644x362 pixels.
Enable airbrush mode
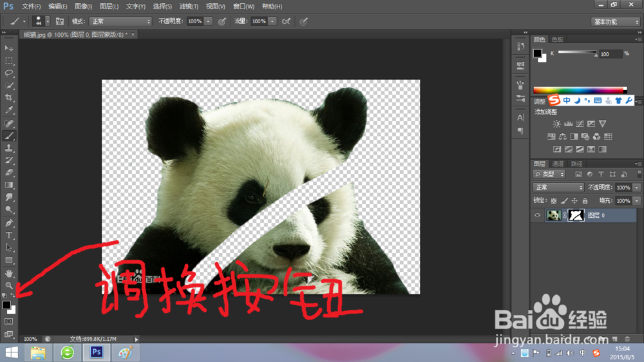287,21
